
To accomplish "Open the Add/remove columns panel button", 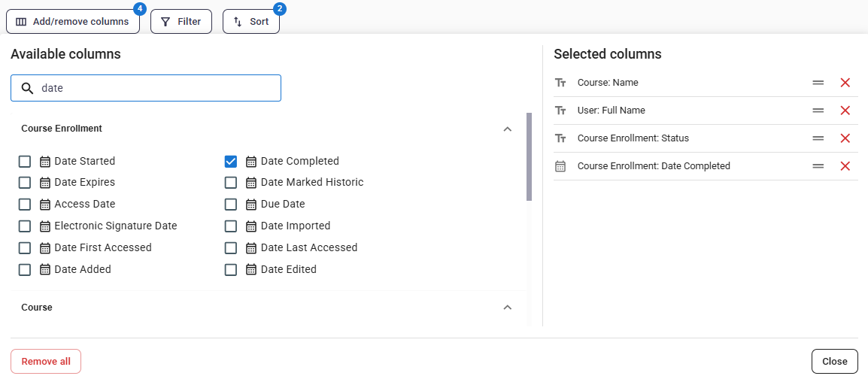I will (x=72, y=22).
